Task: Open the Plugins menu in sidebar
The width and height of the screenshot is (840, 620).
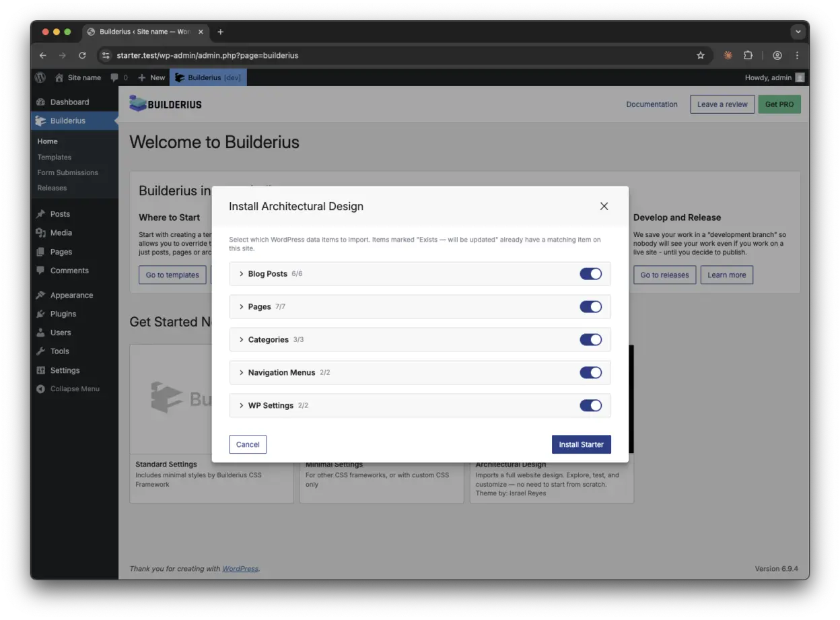Action: click(x=63, y=314)
